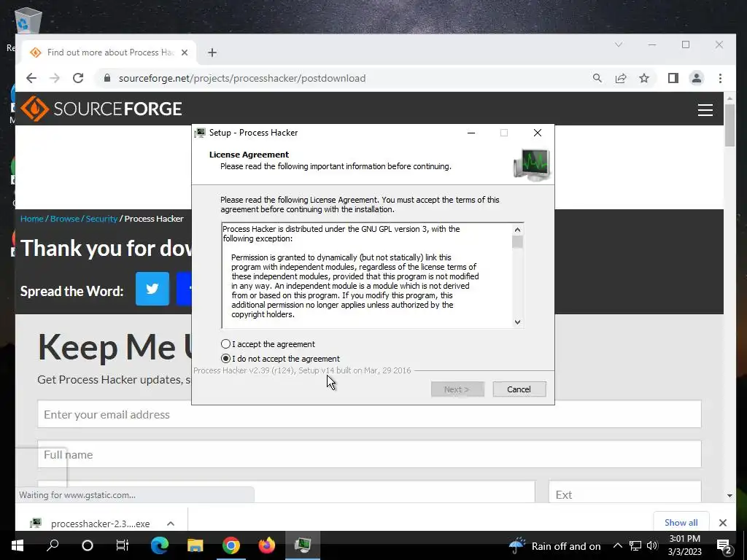
Task: Click the zoom magnifier icon in address bar
Action: (x=597, y=78)
